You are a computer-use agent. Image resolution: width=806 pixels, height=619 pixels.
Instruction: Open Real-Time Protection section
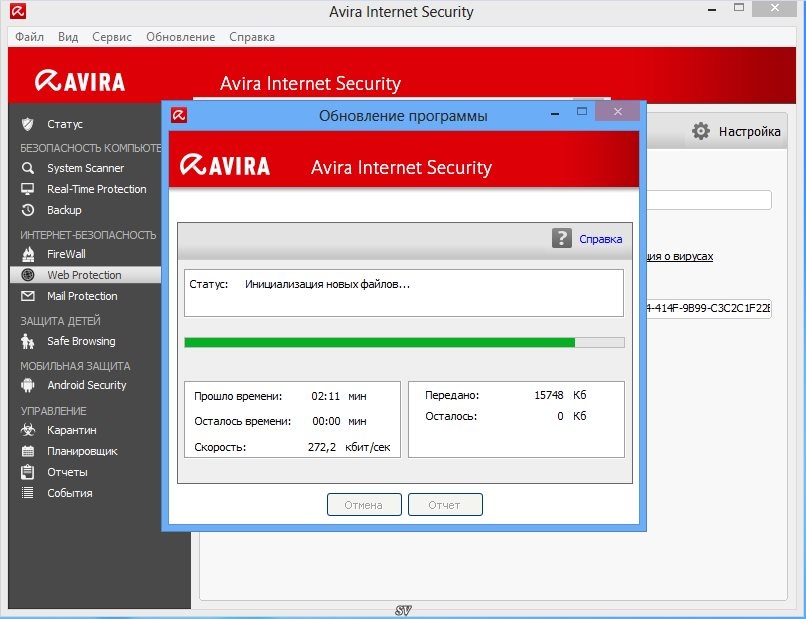pos(97,189)
